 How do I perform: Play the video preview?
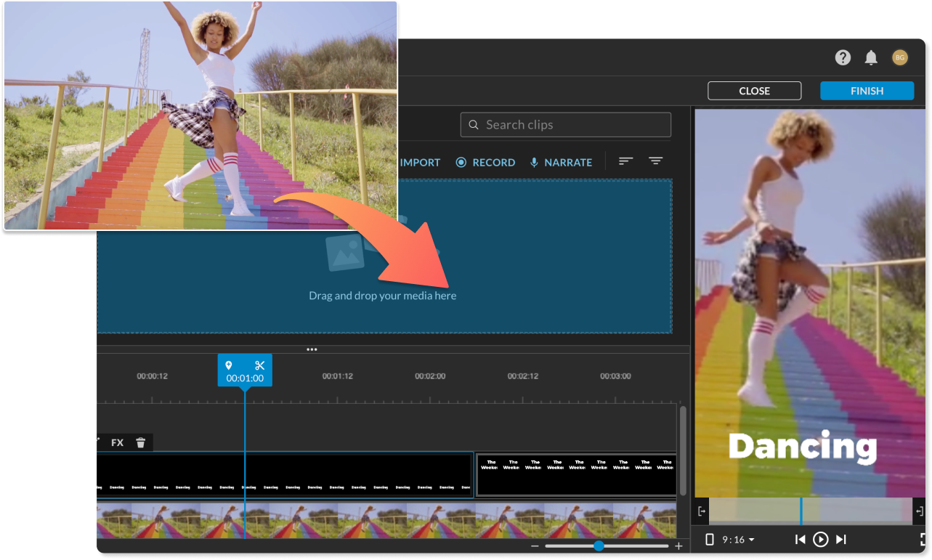(820, 539)
